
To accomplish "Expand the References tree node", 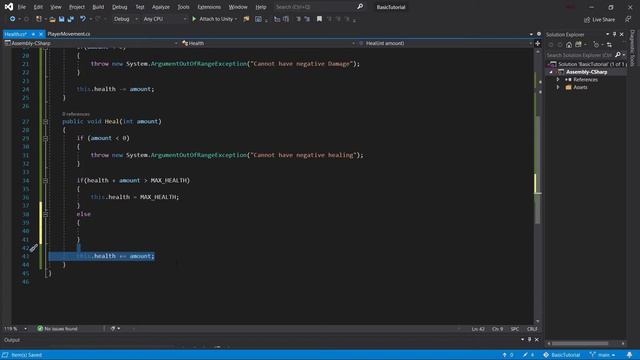I will click(x=558, y=80).
